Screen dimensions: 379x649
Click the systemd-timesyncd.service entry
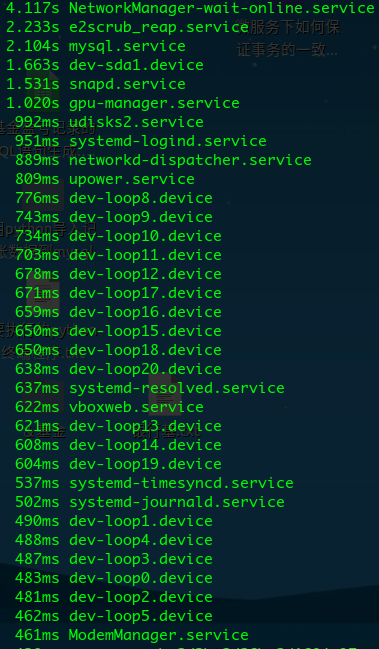tap(154, 483)
